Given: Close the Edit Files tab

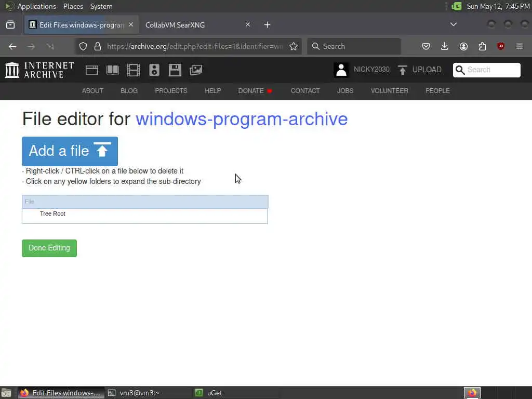Looking at the screenshot, I should tap(131, 24).
